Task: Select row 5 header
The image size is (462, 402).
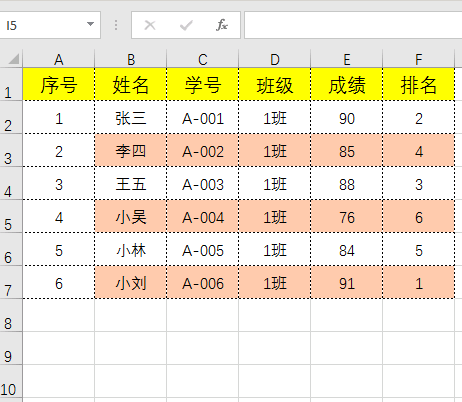Action: (11, 216)
